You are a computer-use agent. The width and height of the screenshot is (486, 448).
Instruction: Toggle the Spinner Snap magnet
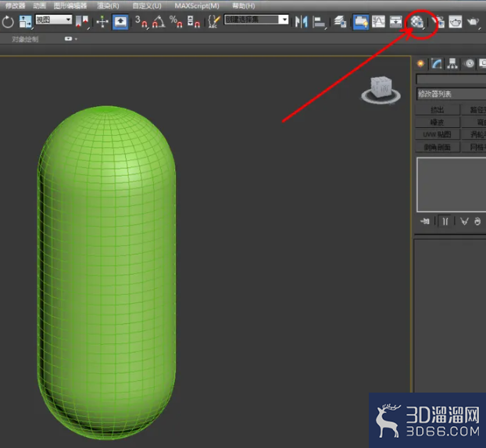click(194, 22)
